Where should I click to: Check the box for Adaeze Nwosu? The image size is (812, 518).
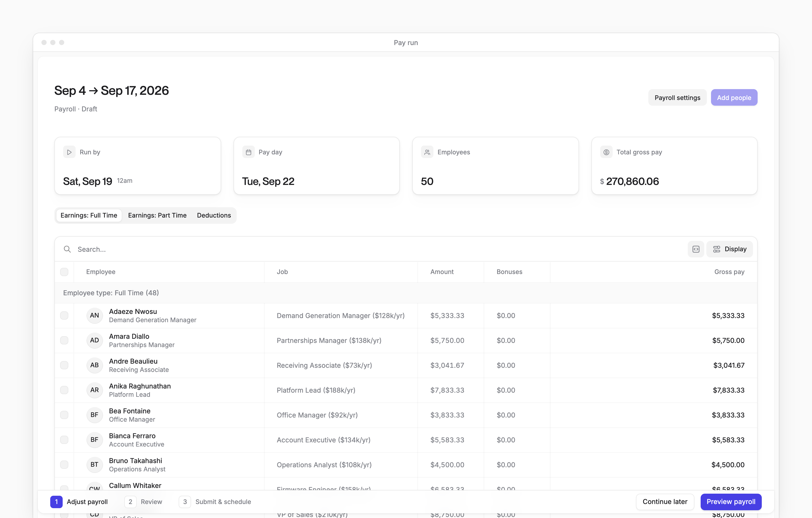pos(64,316)
